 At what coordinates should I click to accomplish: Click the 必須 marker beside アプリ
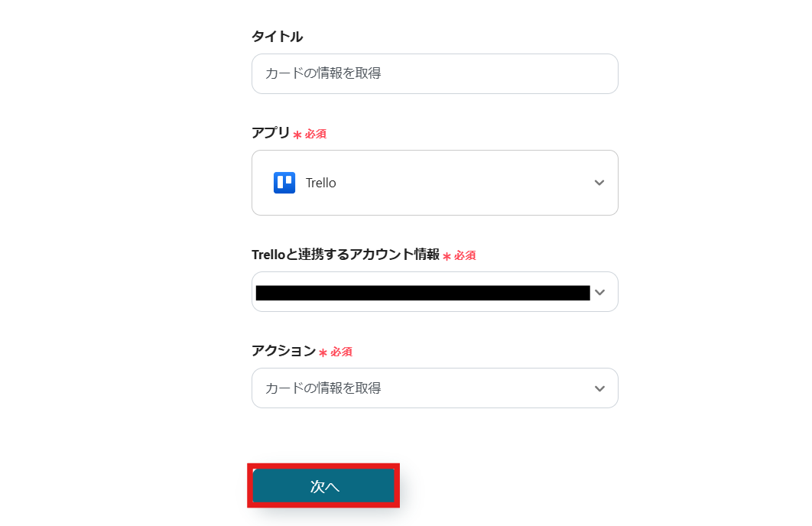point(316,134)
